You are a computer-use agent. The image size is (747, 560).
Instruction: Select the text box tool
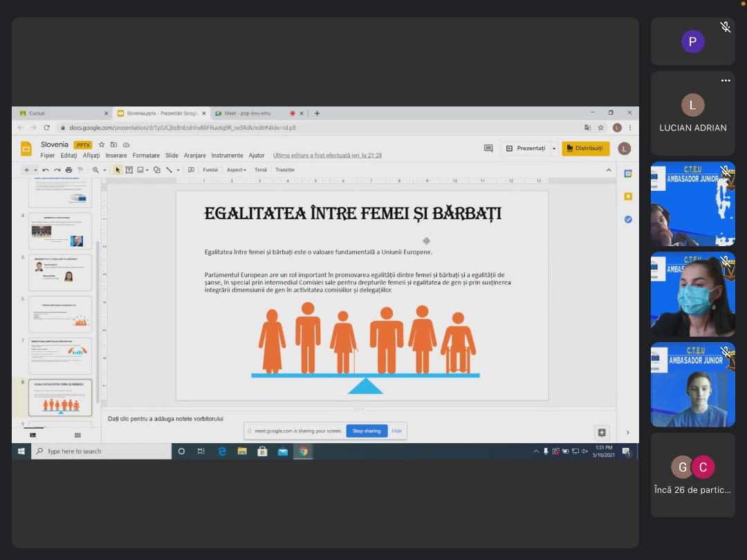click(x=129, y=170)
